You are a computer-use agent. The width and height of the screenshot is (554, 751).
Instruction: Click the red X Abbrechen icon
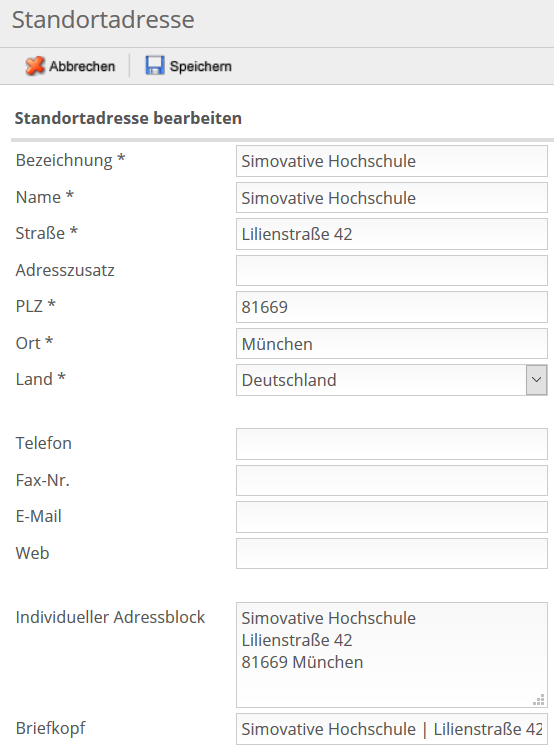pos(35,66)
